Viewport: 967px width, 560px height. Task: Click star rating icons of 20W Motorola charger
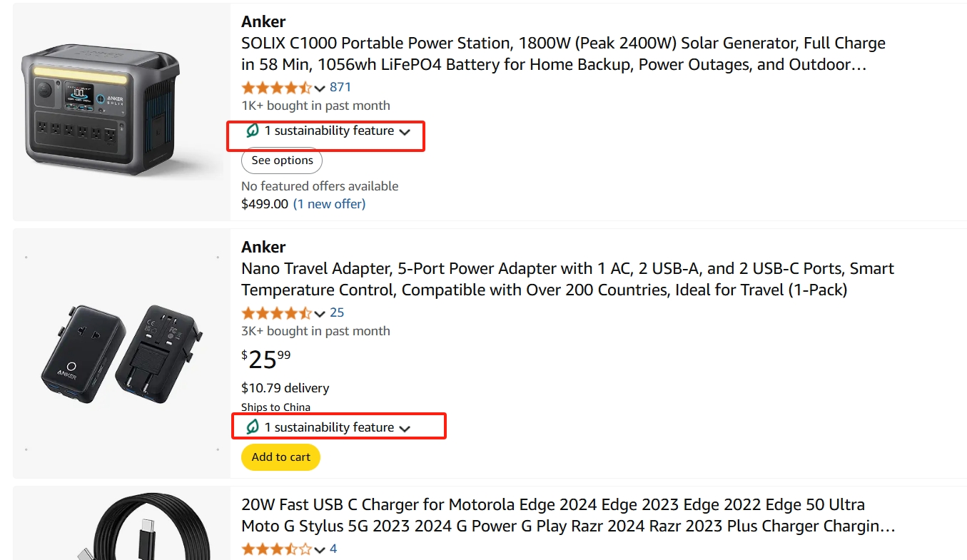276,549
